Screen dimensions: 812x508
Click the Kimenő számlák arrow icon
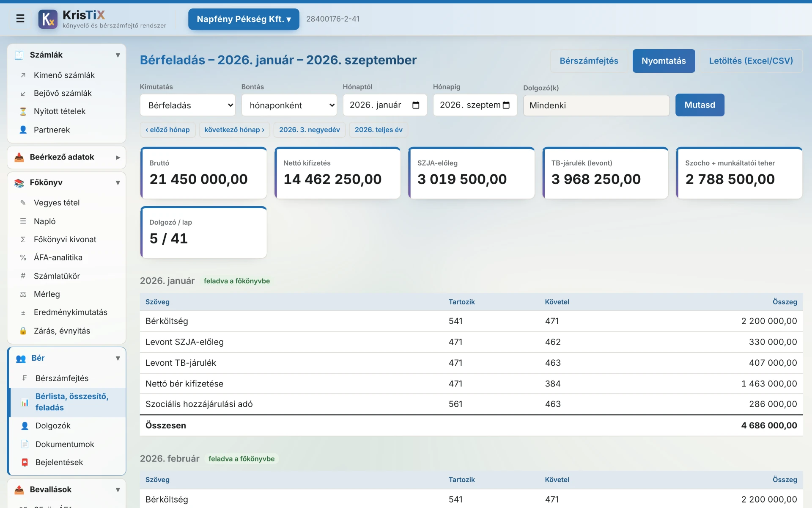click(23, 75)
